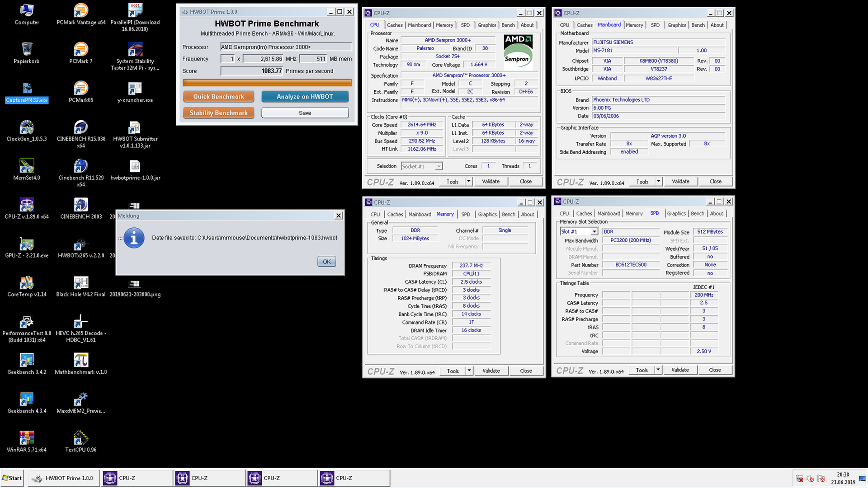Open the Windows Start button

pos(12,478)
